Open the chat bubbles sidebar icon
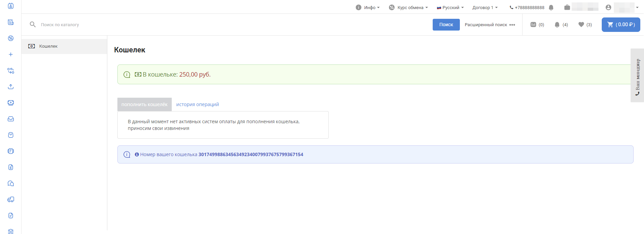 [11, 183]
